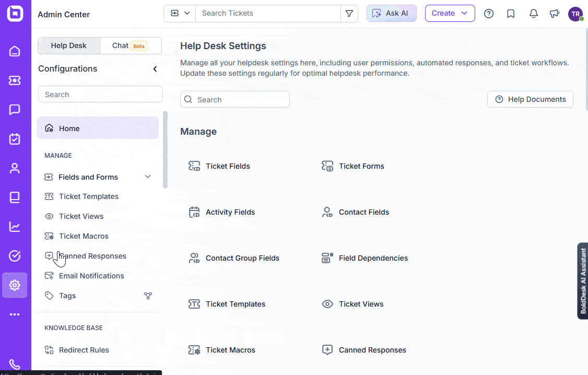
Task: Select Admin settings gear icon in left rail
Action: point(15,285)
